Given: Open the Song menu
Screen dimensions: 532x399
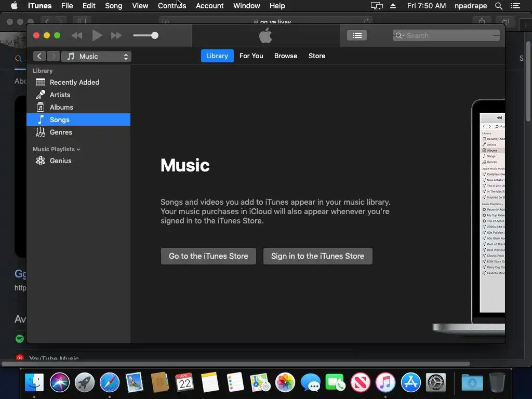Looking at the screenshot, I should point(113,6).
